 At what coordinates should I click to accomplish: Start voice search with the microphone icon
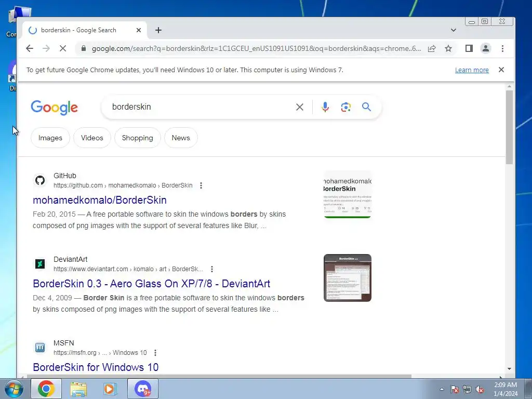click(x=325, y=107)
